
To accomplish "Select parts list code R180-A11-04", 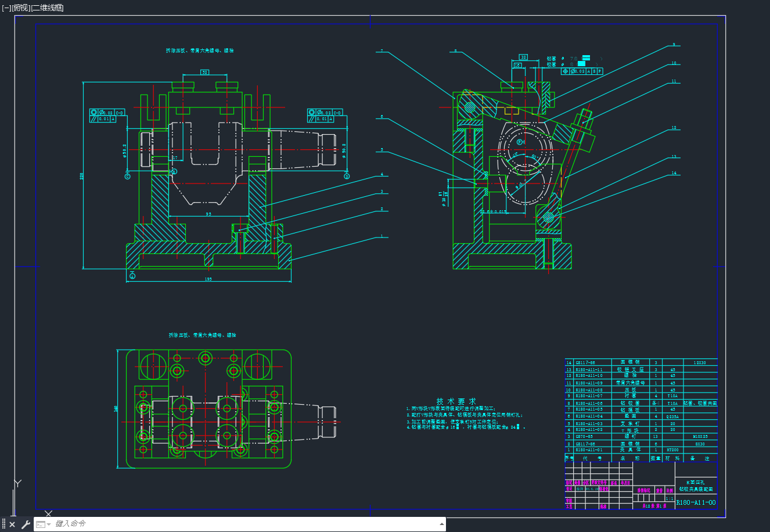I will 589,416.
